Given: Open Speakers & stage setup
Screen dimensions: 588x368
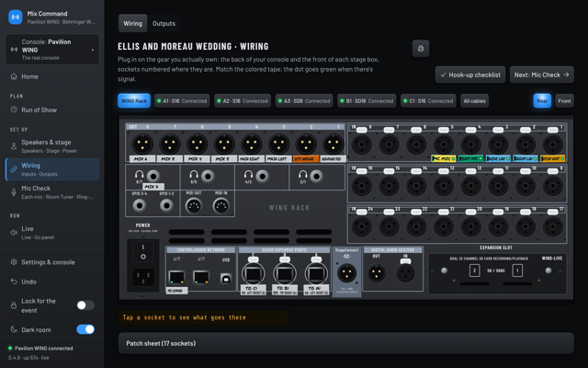Looking at the screenshot, I should point(52,146).
